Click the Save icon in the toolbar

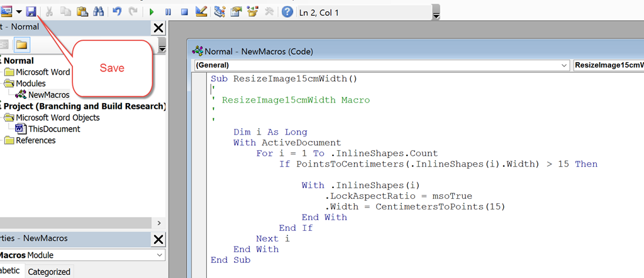[x=31, y=12]
